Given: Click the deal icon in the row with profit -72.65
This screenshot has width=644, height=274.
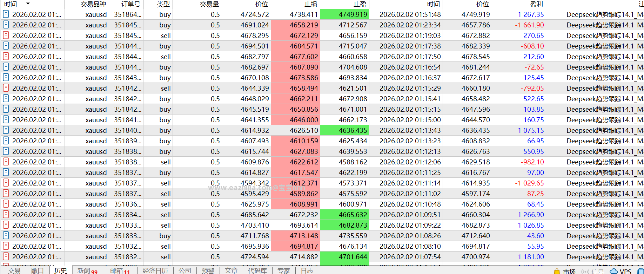Looking at the screenshot, I should pyautogui.click(x=6, y=67).
